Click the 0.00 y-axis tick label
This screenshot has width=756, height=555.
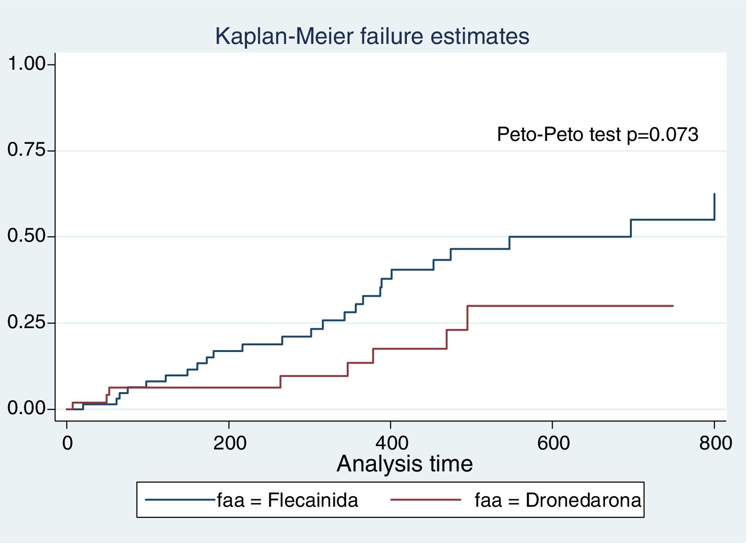[26, 409]
